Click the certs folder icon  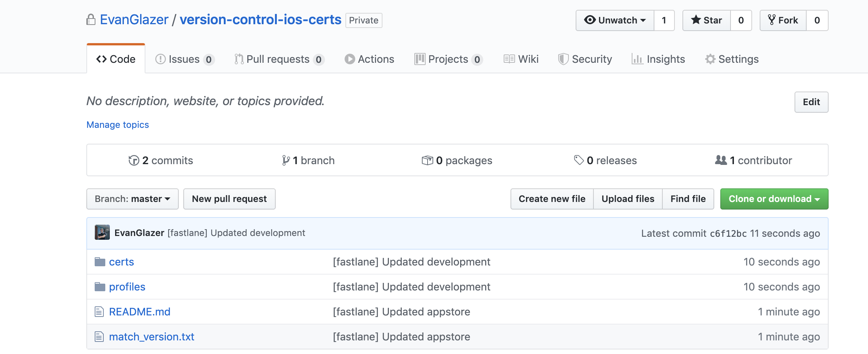pos(100,262)
